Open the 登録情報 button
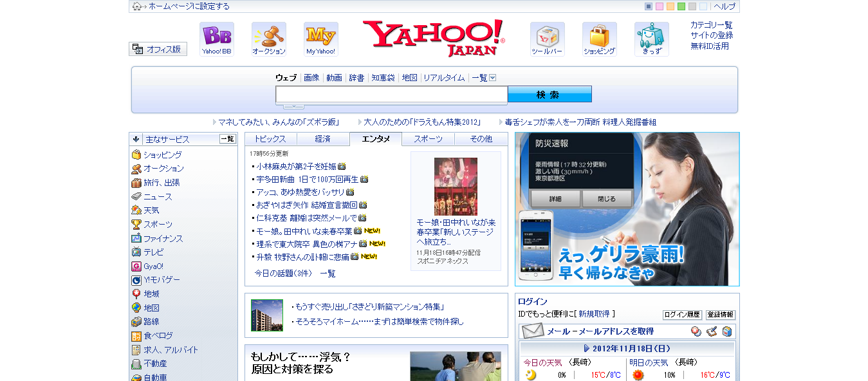 721,315
